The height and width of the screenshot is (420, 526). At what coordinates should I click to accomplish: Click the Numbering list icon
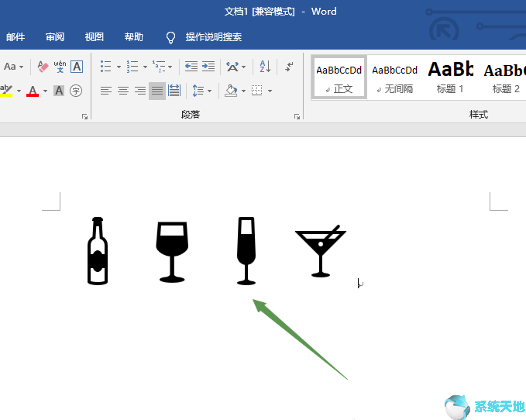[132, 67]
